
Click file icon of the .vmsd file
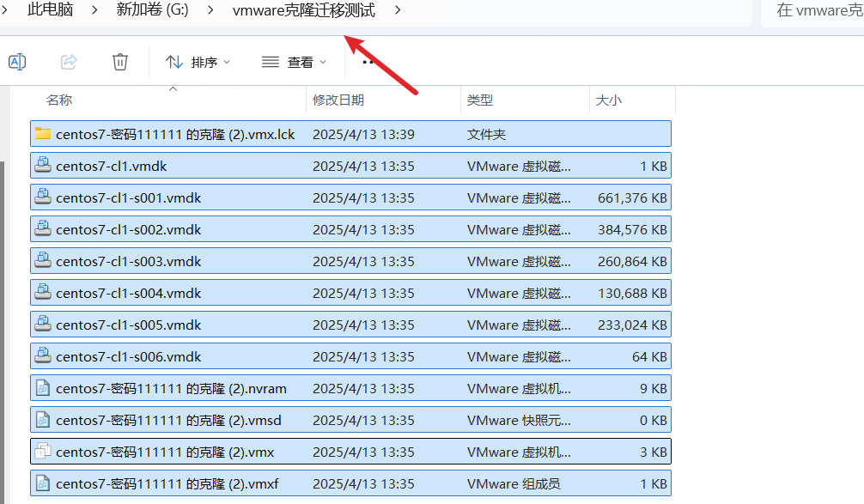42,420
